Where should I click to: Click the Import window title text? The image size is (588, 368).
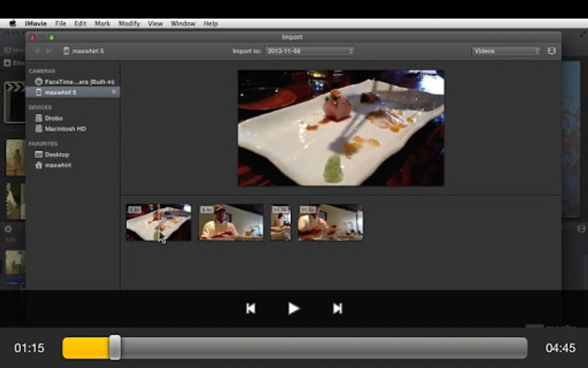[x=292, y=37]
